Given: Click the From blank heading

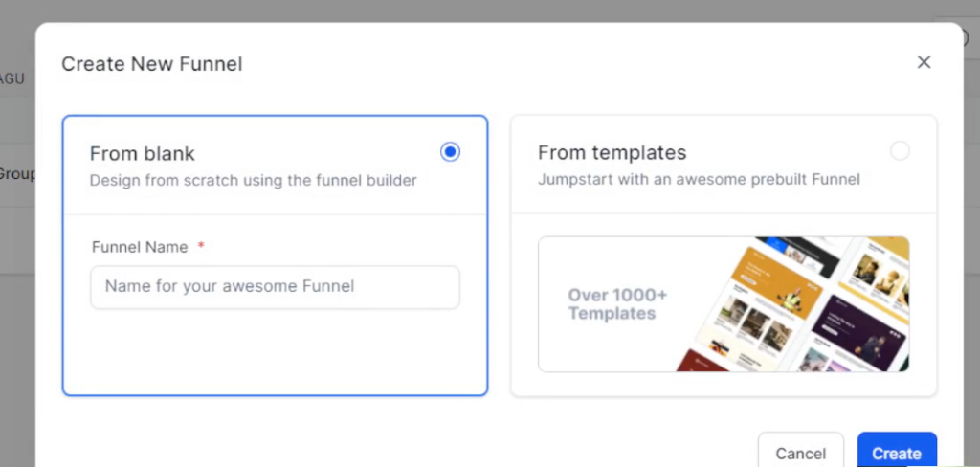Looking at the screenshot, I should tap(143, 154).
